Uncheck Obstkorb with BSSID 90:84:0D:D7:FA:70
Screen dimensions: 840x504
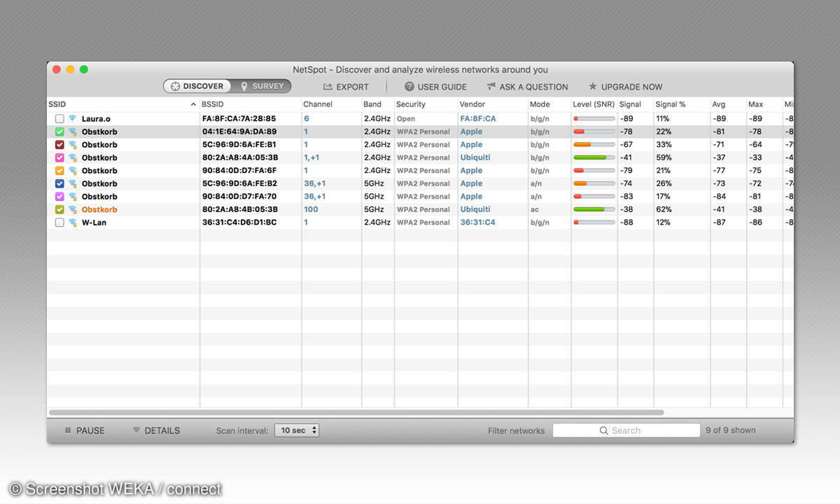tap(59, 197)
